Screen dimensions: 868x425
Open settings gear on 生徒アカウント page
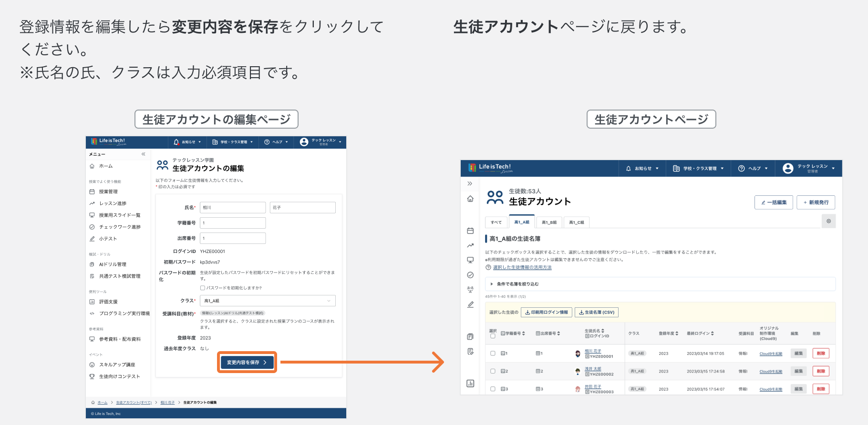click(x=828, y=221)
